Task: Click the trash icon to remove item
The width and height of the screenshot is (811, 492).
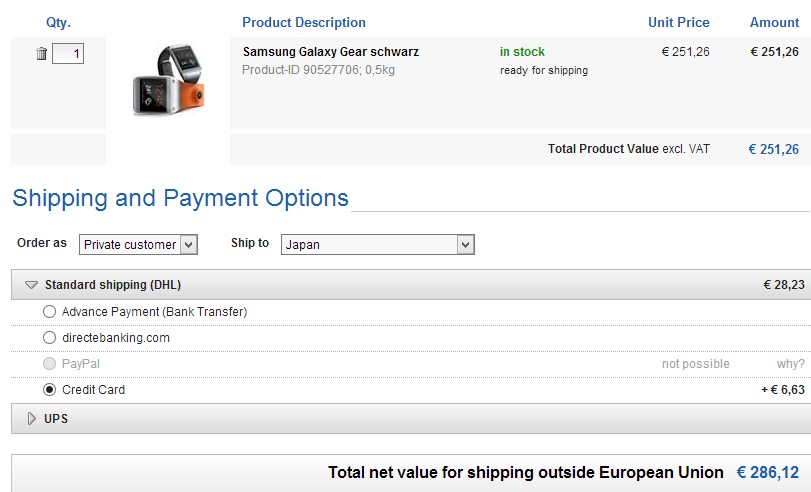Action: pos(41,54)
